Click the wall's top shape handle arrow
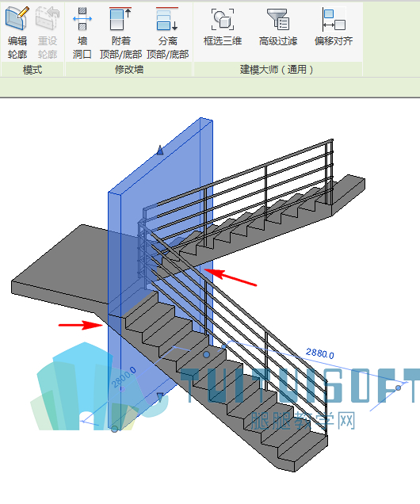Viewport: 420px width, 504px height. pos(160,150)
